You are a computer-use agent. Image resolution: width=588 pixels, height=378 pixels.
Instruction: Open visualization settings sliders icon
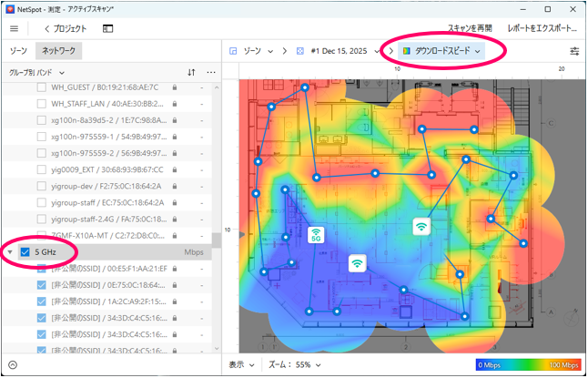[573, 51]
